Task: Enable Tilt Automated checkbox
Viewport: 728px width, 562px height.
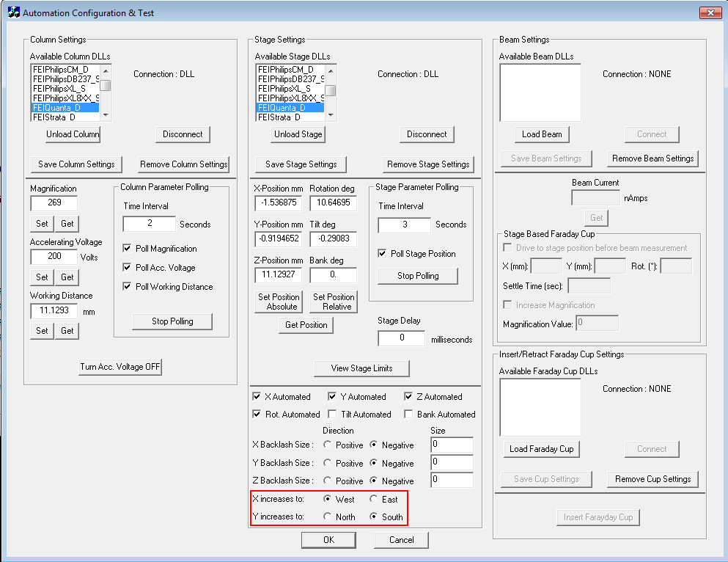Action: pos(333,415)
